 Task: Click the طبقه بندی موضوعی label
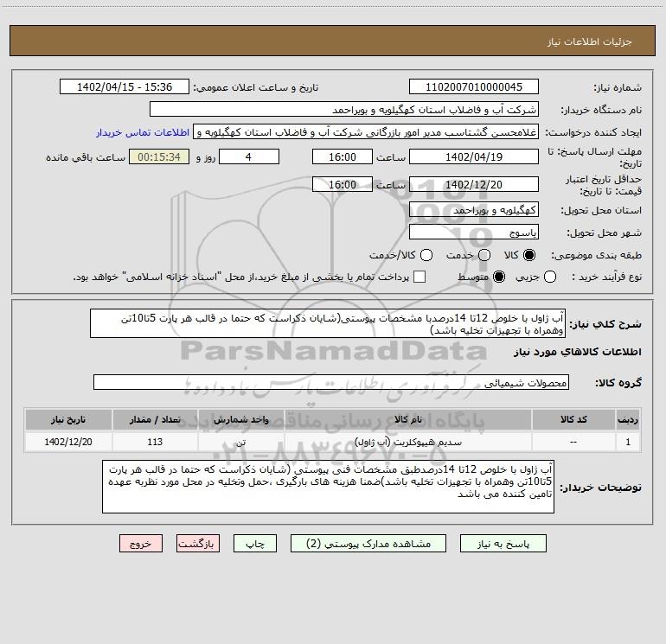click(596, 255)
